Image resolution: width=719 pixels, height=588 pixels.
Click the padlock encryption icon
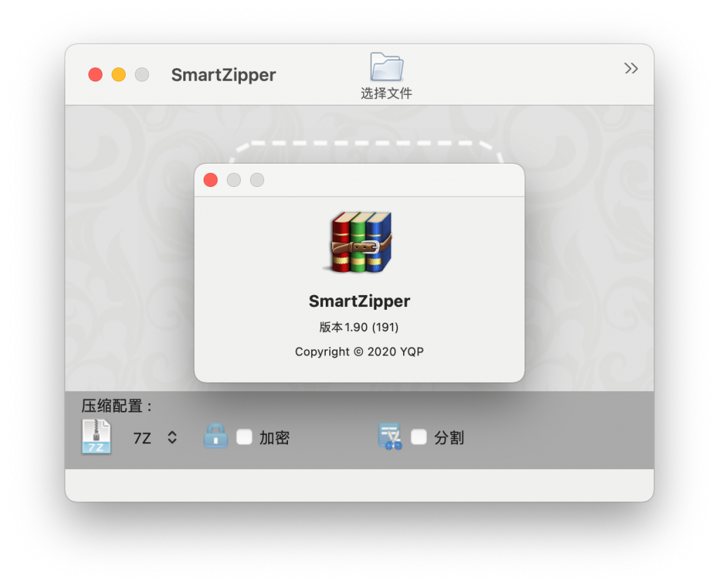coord(216,436)
